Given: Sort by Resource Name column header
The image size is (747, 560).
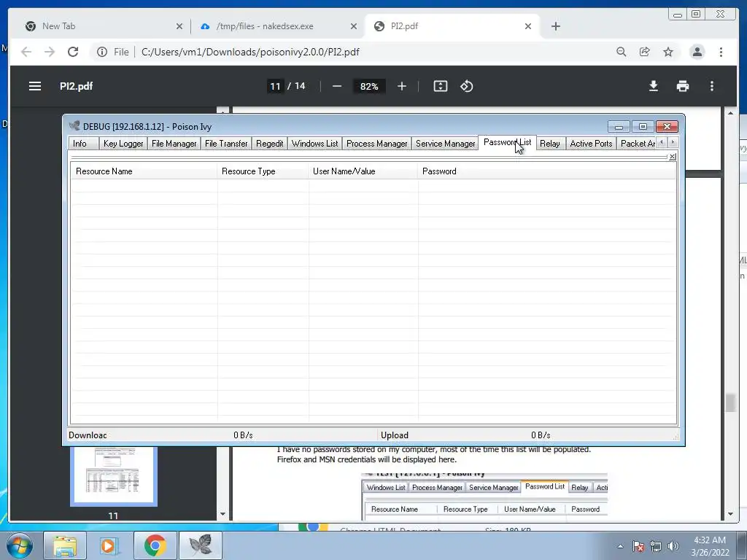Looking at the screenshot, I should pos(144,171).
